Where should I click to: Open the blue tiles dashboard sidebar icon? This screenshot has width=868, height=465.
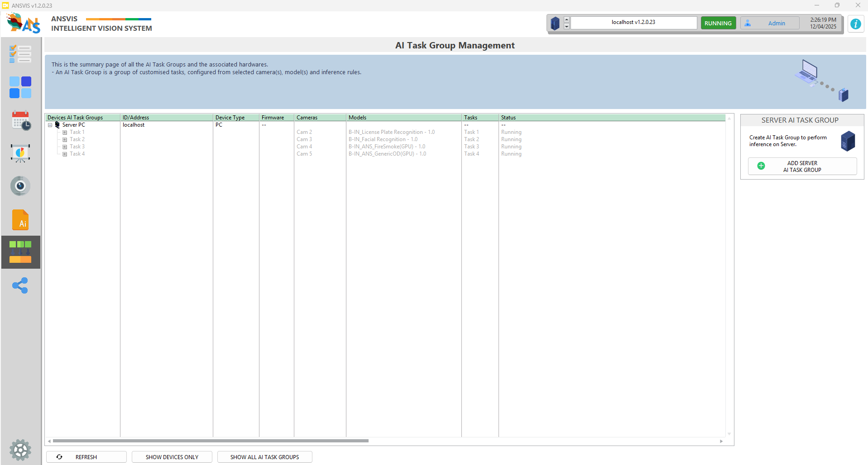[20, 87]
